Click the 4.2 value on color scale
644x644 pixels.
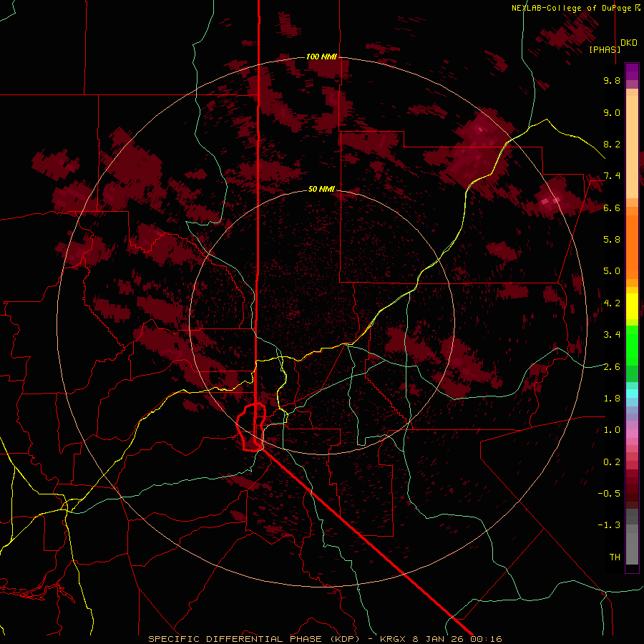click(612, 303)
